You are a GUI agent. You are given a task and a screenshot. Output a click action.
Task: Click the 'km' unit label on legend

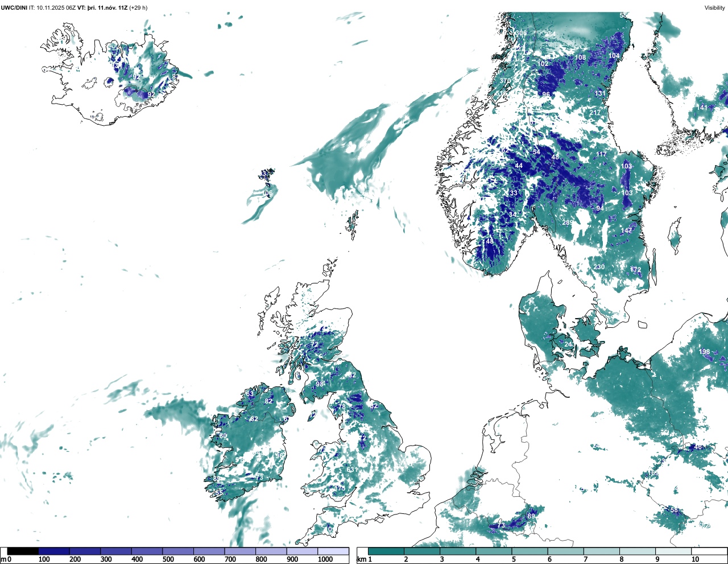pyautogui.click(x=361, y=559)
